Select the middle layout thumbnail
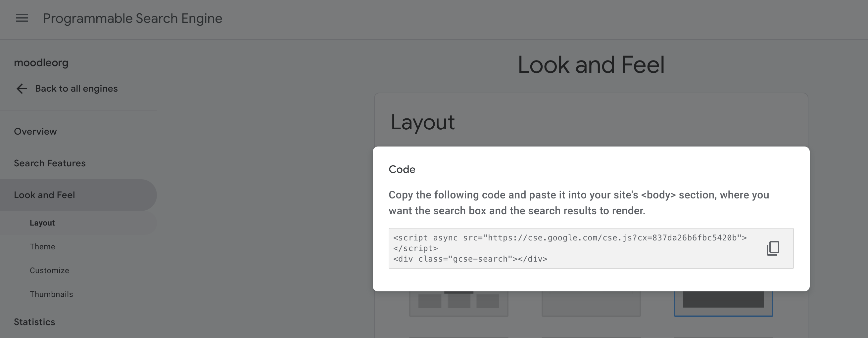The image size is (868, 338). pos(591,303)
